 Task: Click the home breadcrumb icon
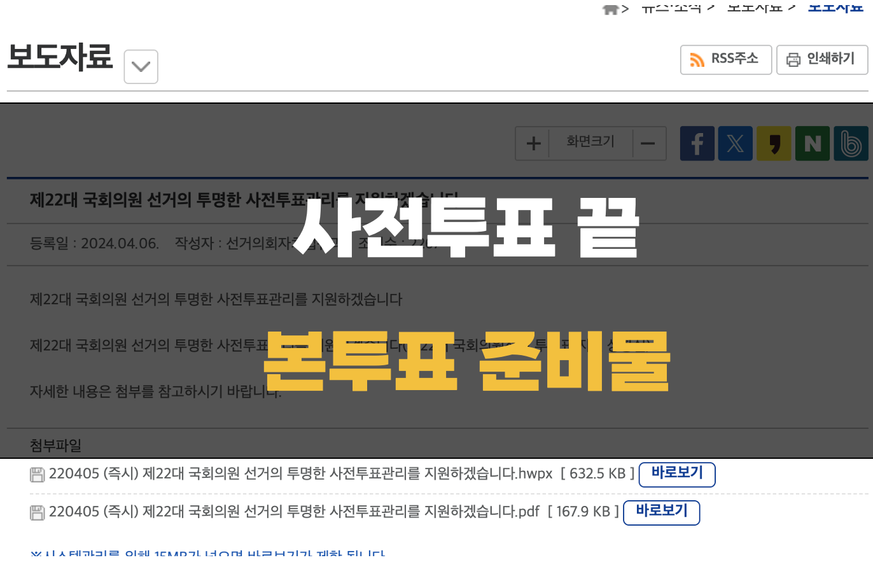[x=610, y=9]
